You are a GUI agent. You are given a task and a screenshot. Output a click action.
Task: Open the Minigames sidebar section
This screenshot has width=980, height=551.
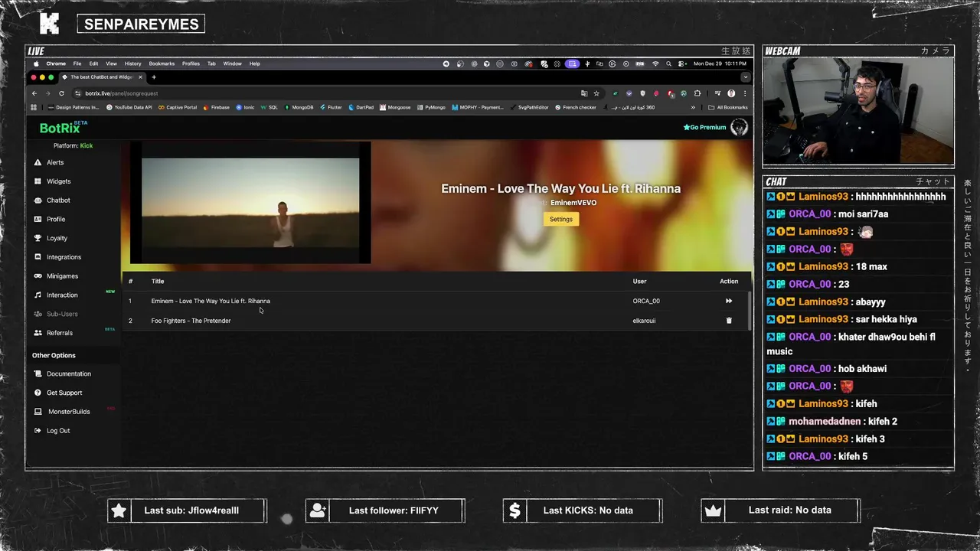coord(62,276)
